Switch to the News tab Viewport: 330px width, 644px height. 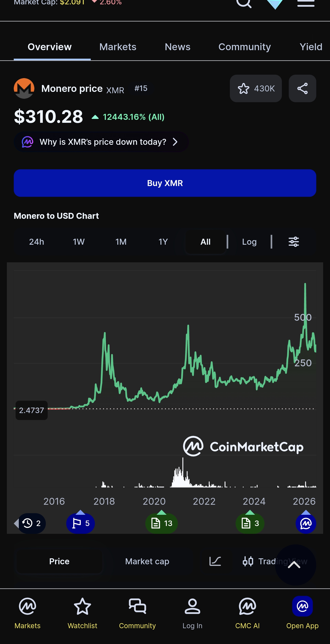pyautogui.click(x=178, y=47)
